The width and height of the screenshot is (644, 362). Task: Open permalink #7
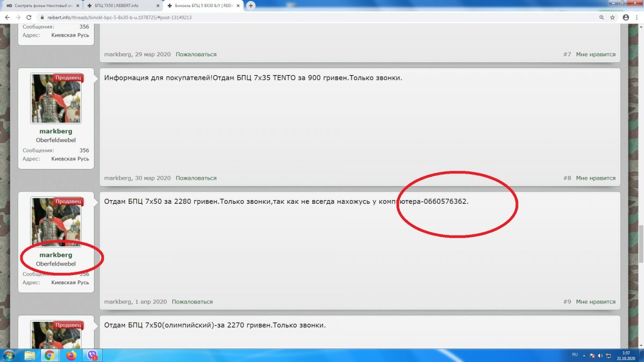(x=567, y=54)
